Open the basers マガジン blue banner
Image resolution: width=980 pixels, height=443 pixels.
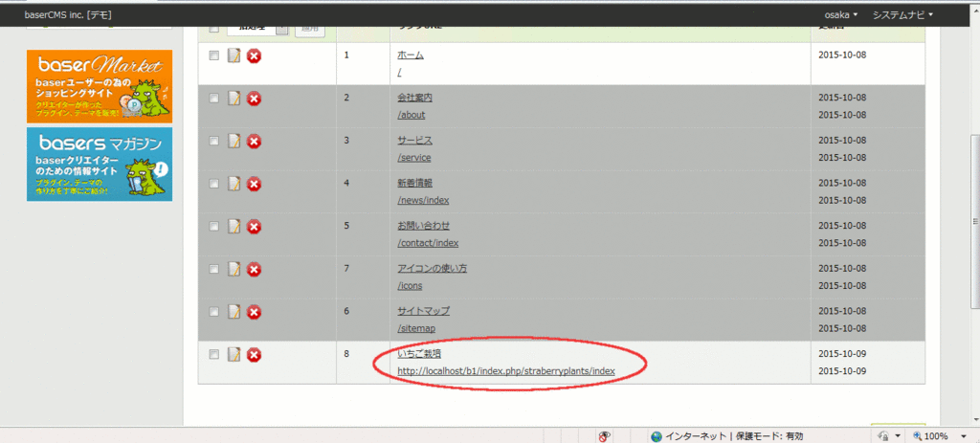tap(100, 165)
